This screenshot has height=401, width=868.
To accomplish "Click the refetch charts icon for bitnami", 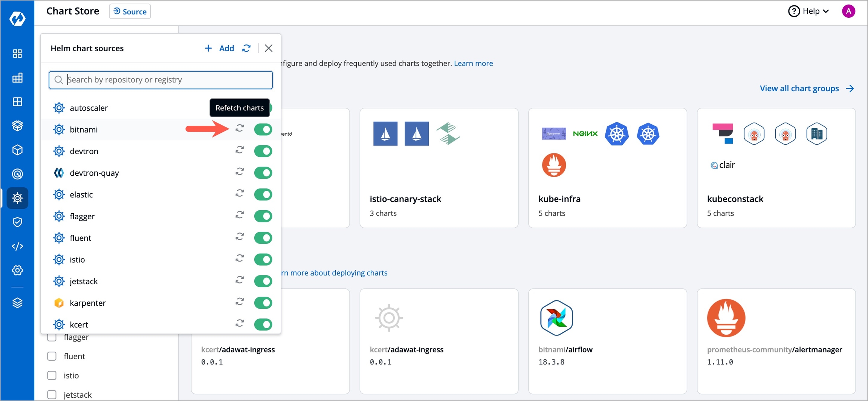I will tap(240, 129).
